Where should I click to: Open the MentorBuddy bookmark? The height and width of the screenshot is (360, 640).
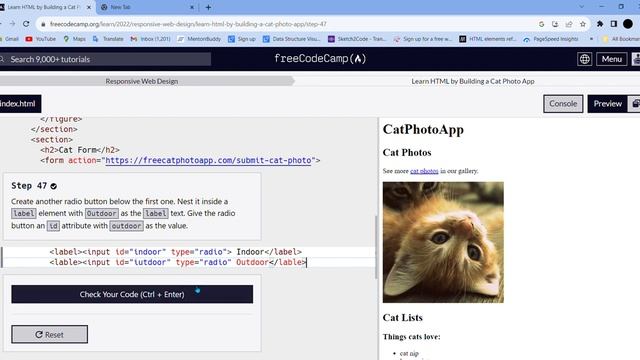(199, 39)
